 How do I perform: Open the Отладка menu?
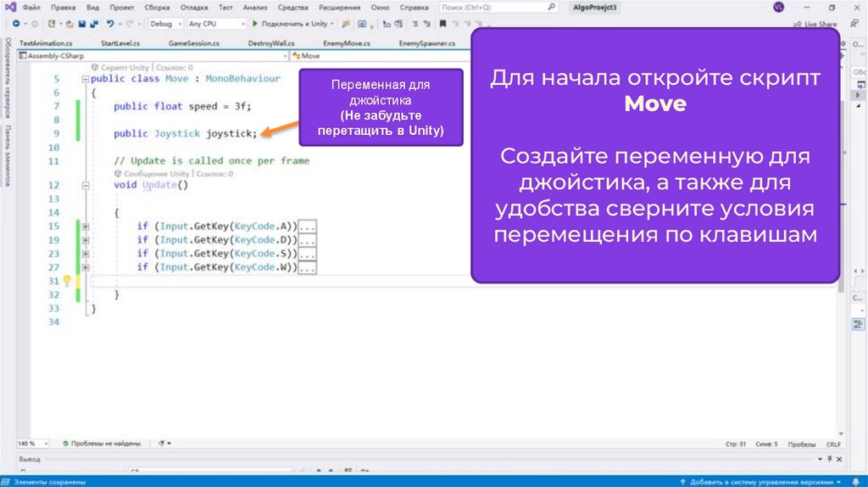point(193,7)
